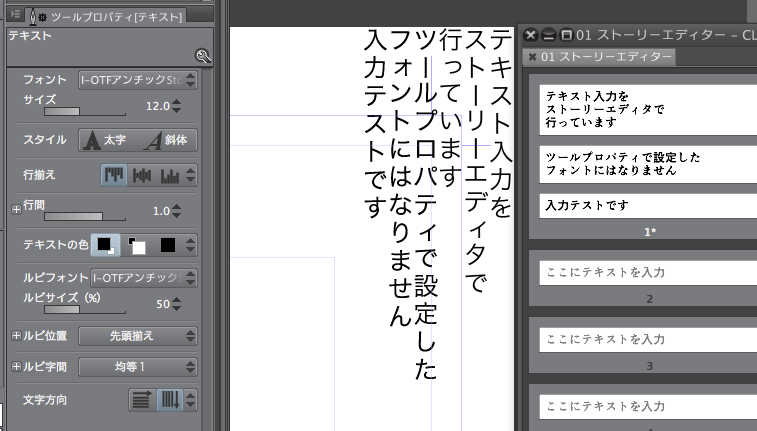
Task: Click the top alignment icon in 行揃え
Action: pos(115,175)
